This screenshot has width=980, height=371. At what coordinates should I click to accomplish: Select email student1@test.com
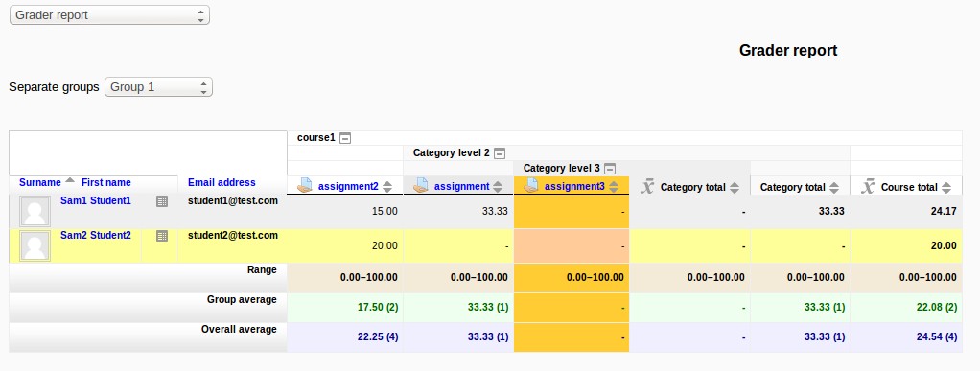pos(233,201)
